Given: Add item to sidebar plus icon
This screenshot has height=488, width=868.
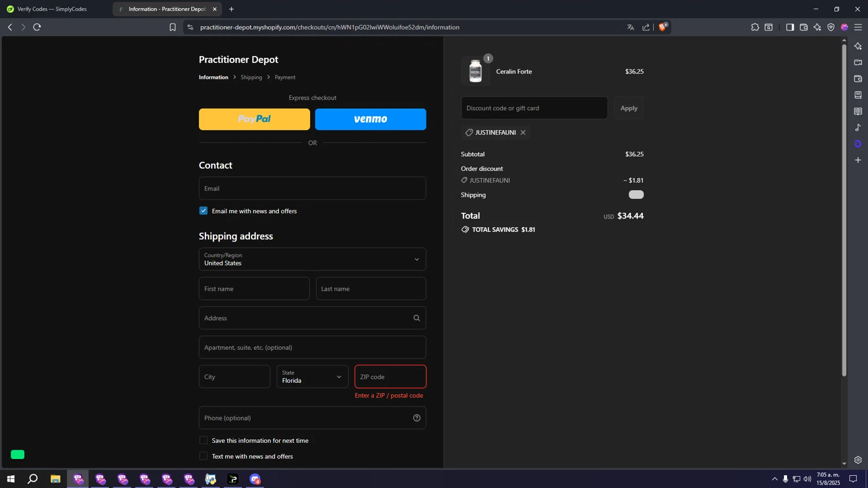Looking at the screenshot, I should tap(858, 160).
